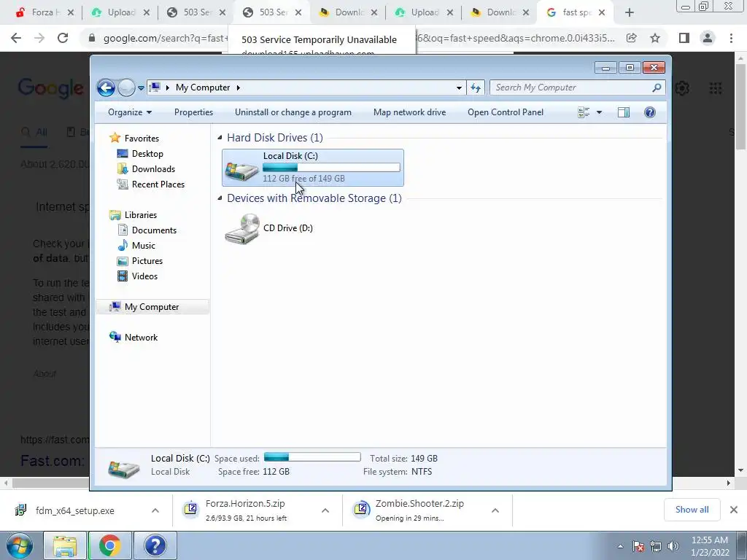This screenshot has height=560, width=747.
Task: Collapse Devices with Removable Storage group
Action: 220,198
